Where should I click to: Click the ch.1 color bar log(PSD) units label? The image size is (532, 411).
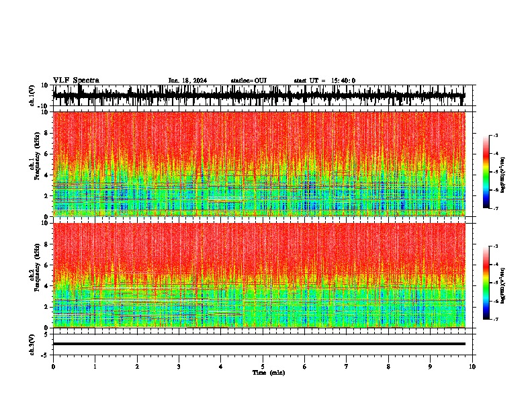[x=503, y=175]
